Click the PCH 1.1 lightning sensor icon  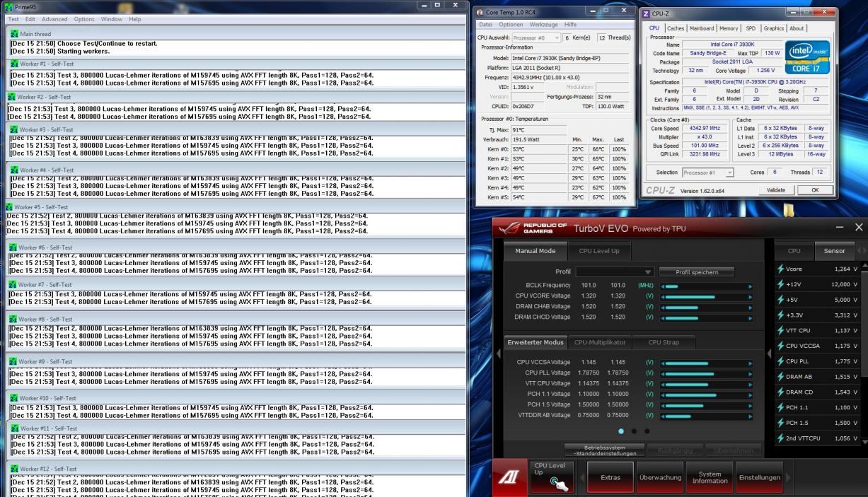click(780, 408)
